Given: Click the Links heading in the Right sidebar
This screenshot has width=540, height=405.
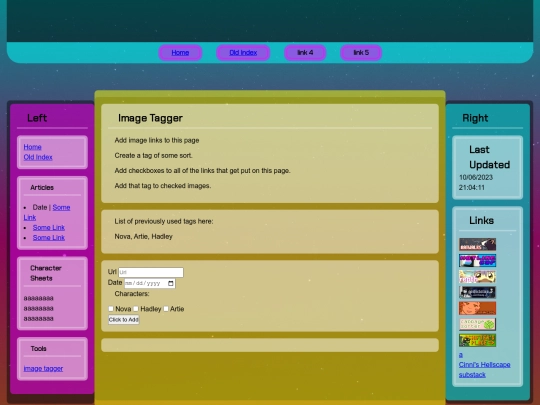Looking at the screenshot, I should [x=481, y=220].
